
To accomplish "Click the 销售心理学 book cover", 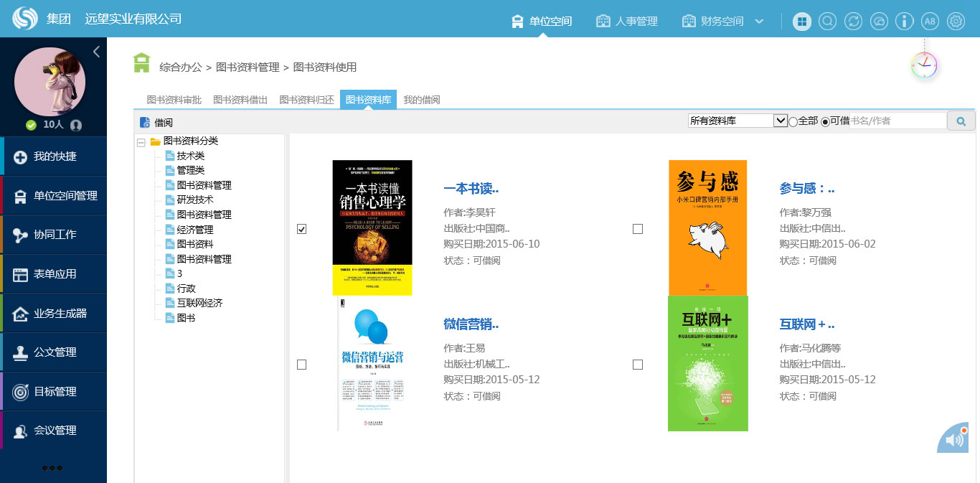I will coord(372,228).
